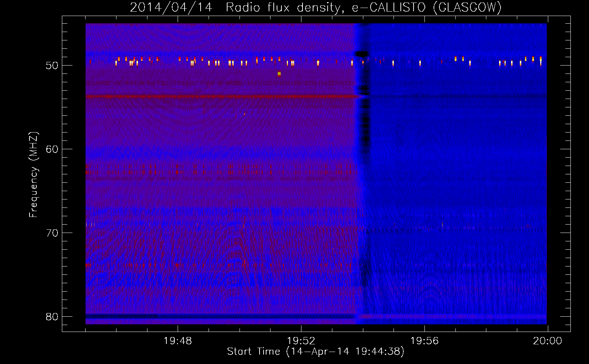Click the '20:00' time tick label
Viewport: 589px width, 364px height.
(x=548, y=341)
